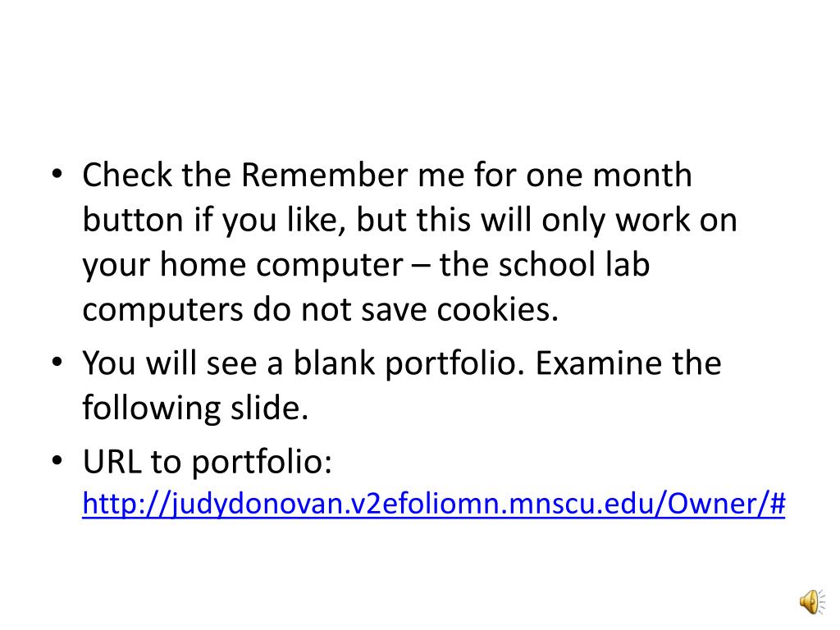Select the word 'Remember' in the first bullet

pos(325,175)
